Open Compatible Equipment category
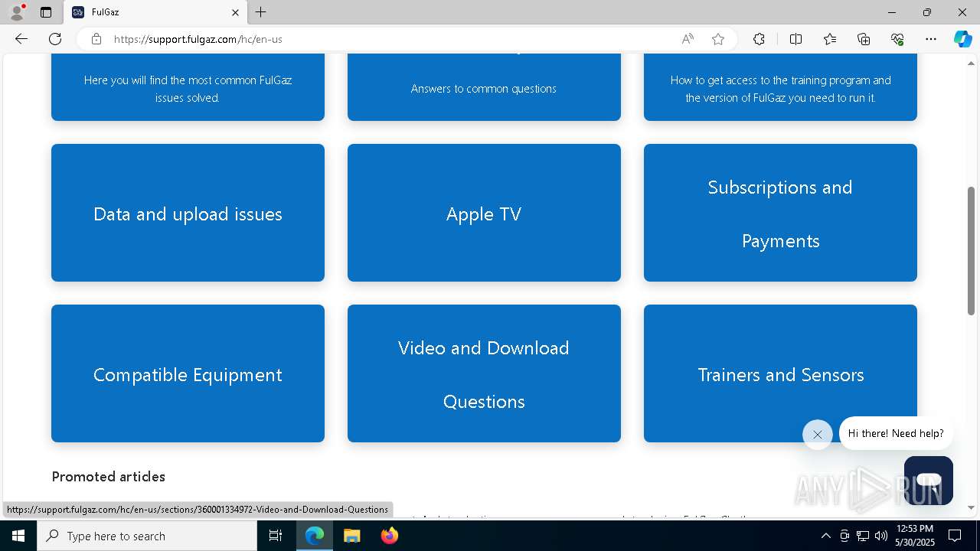 click(188, 373)
